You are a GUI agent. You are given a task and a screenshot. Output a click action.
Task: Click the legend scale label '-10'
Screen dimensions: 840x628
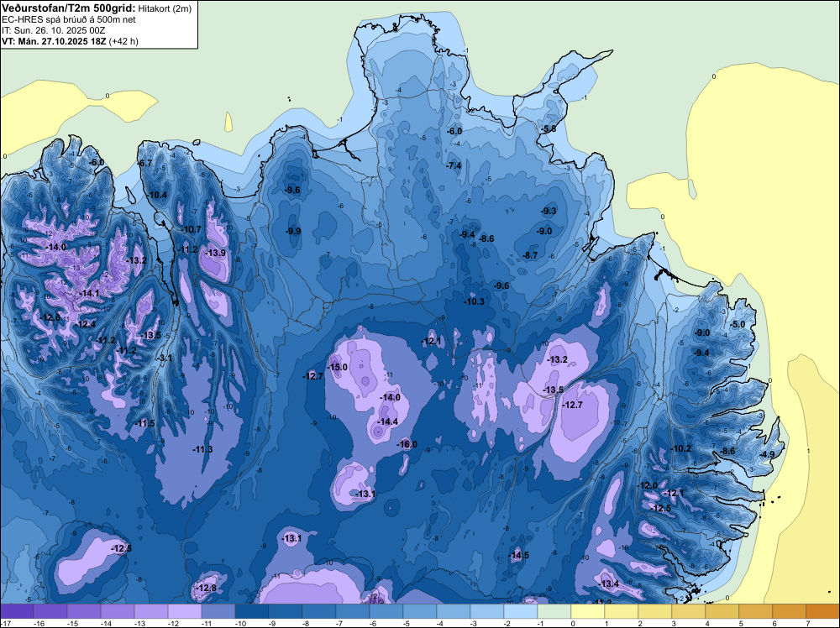(x=240, y=623)
